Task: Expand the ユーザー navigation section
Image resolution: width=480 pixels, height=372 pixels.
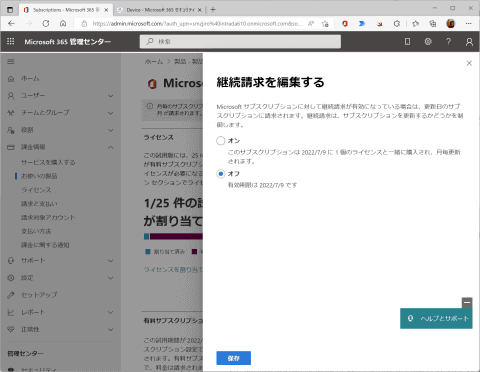Action: coord(111,96)
